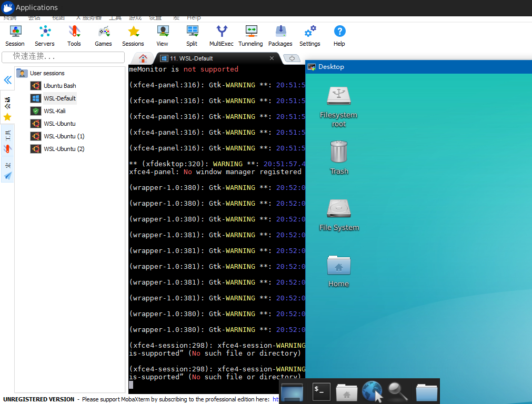Open the home file manager dock icon
Viewport: 532px width, 404px height.
click(346, 393)
